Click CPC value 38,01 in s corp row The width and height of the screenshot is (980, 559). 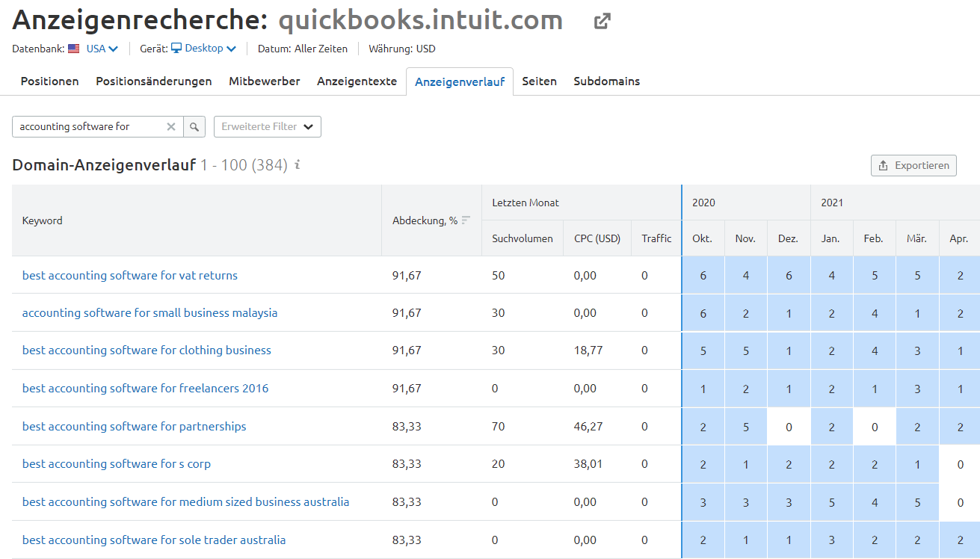pyautogui.click(x=588, y=464)
